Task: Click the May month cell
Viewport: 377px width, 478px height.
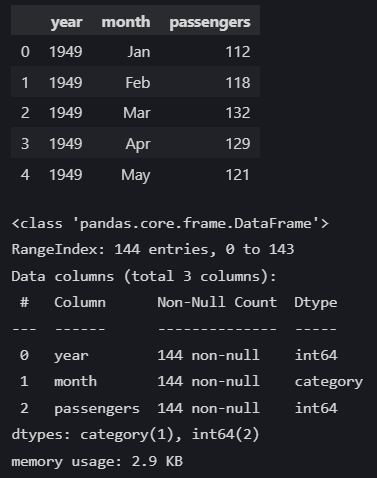Action: point(136,175)
